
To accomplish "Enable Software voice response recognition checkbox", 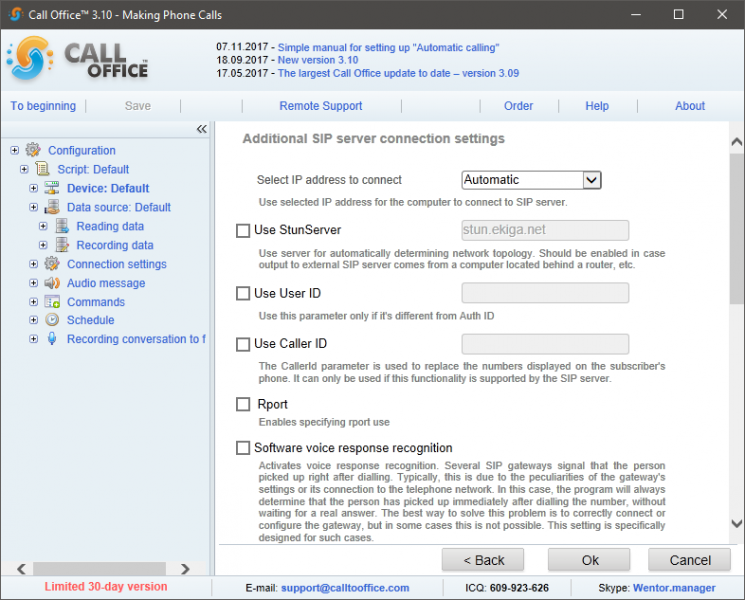I will pyautogui.click(x=243, y=448).
